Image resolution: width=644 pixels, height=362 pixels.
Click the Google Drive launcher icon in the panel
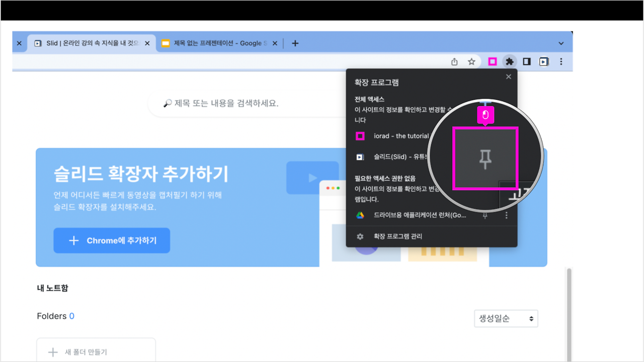[x=360, y=215]
